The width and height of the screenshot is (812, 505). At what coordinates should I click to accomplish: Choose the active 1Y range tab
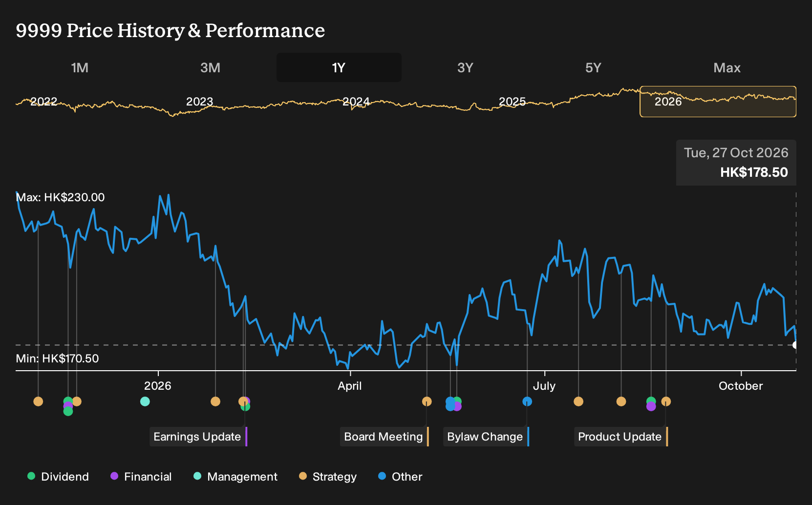(339, 68)
